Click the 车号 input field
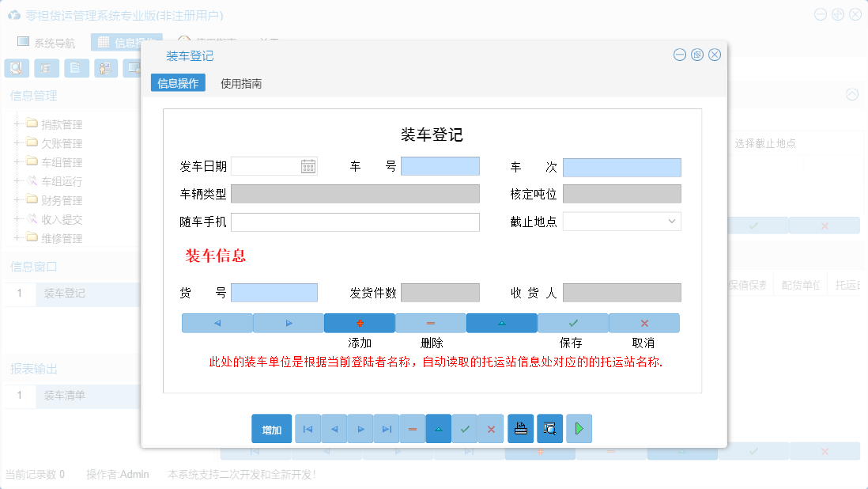 click(x=440, y=165)
